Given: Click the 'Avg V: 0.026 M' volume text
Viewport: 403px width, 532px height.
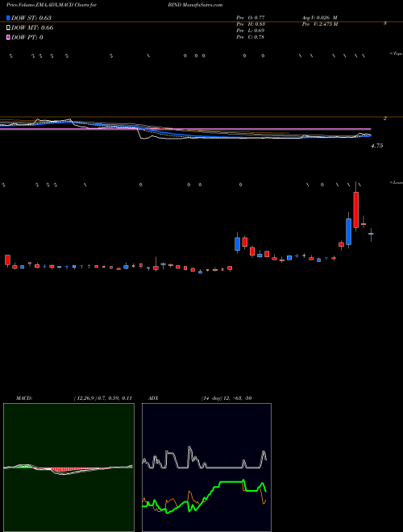Looking at the screenshot, I should pyautogui.click(x=320, y=18).
